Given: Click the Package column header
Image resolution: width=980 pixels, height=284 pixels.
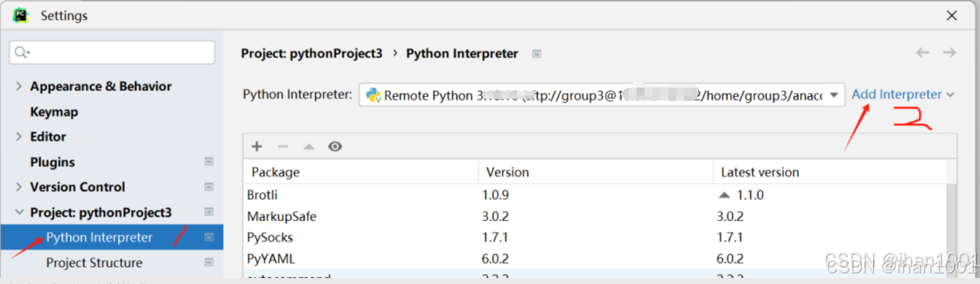Looking at the screenshot, I should 276,172.
